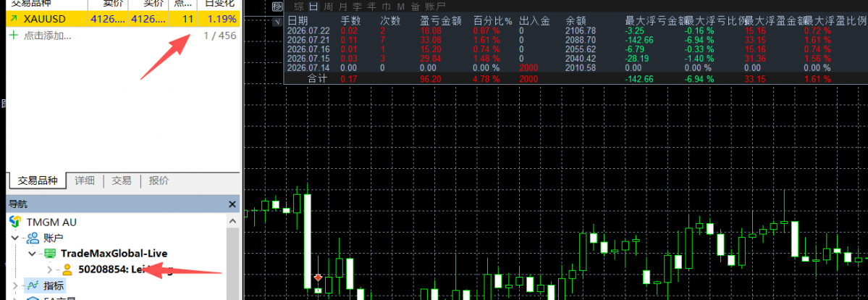Select the XAUUSD symbol name
This screenshot has width=868, height=300.
click(44, 20)
